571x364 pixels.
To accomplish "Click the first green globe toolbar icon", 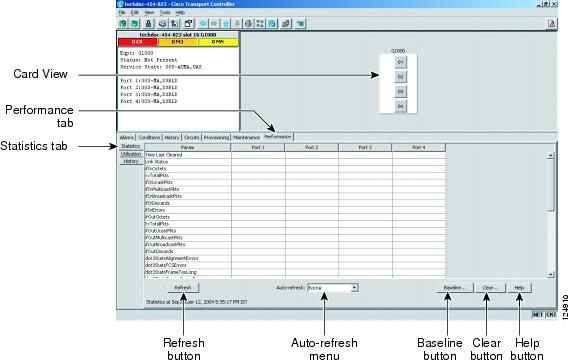I will pyautogui.click(x=123, y=24).
